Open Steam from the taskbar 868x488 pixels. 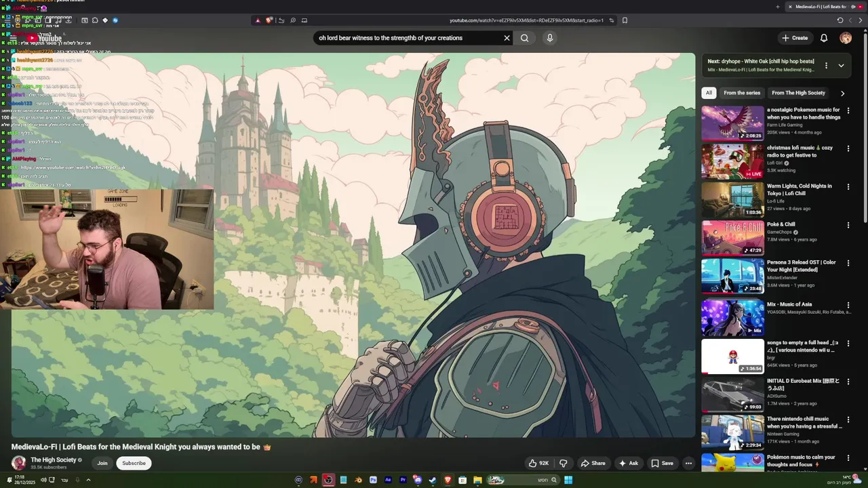pyautogui.click(x=433, y=480)
